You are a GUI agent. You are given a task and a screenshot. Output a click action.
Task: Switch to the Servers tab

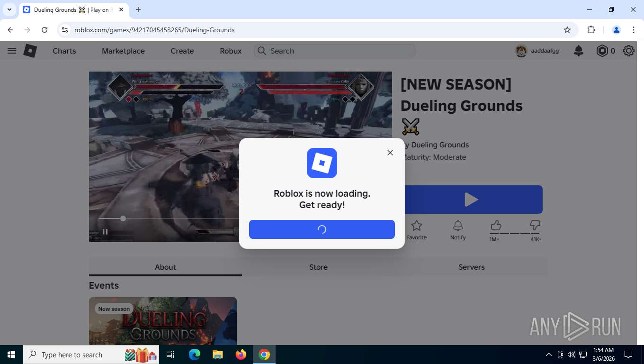click(x=472, y=267)
